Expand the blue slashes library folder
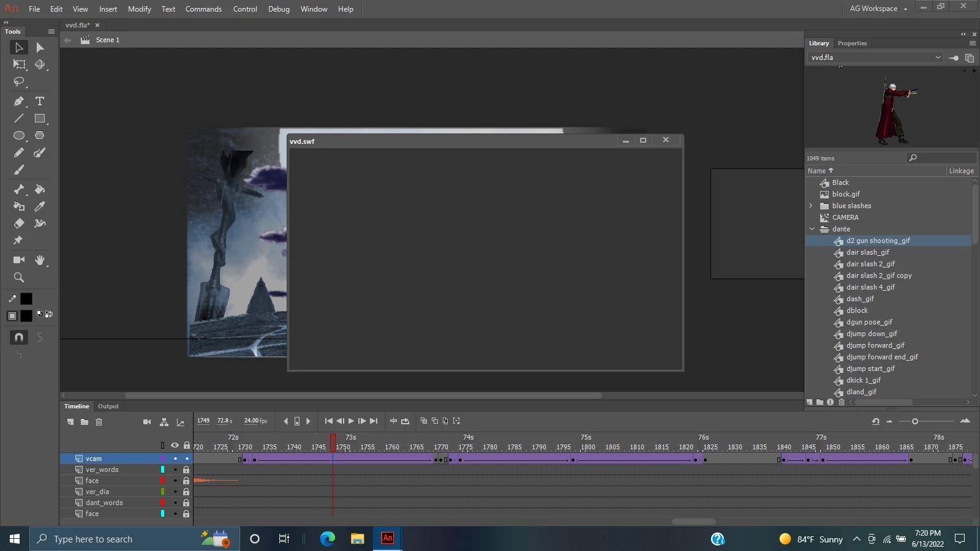The height and width of the screenshot is (551, 980). [x=811, y=206]
